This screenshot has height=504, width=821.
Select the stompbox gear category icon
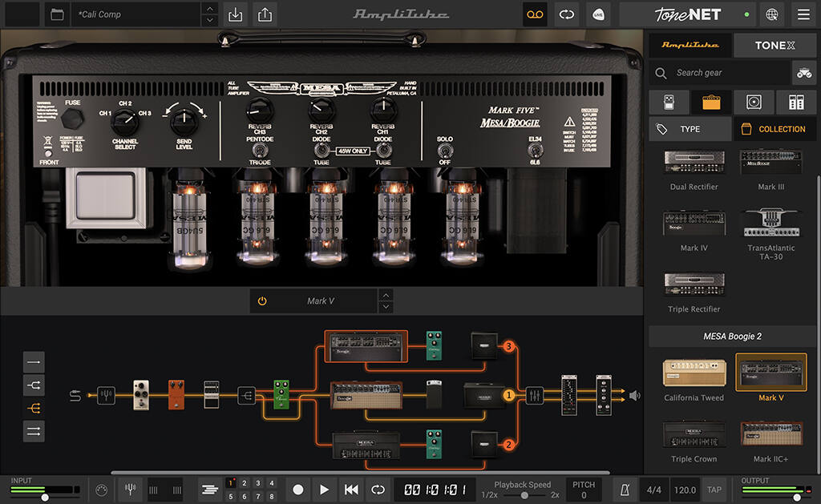[669, 102]
